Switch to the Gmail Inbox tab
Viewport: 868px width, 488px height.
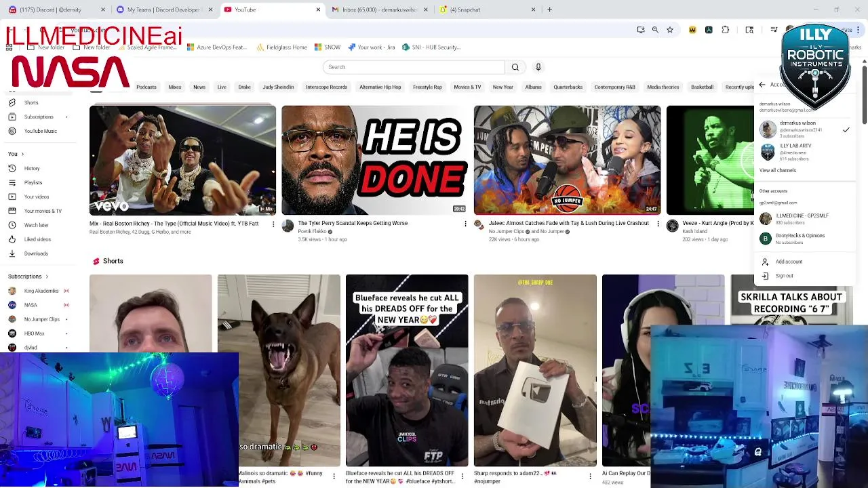coord(380,9)
